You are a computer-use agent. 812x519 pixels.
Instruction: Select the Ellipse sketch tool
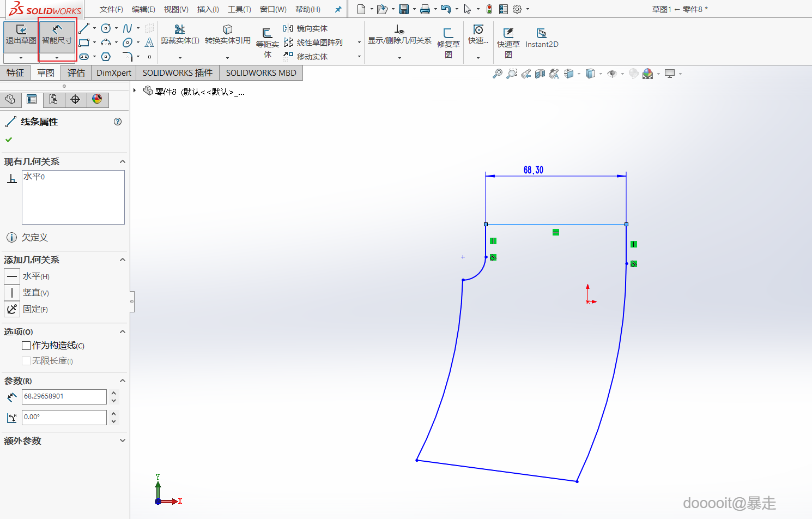[x=128, y=43]
